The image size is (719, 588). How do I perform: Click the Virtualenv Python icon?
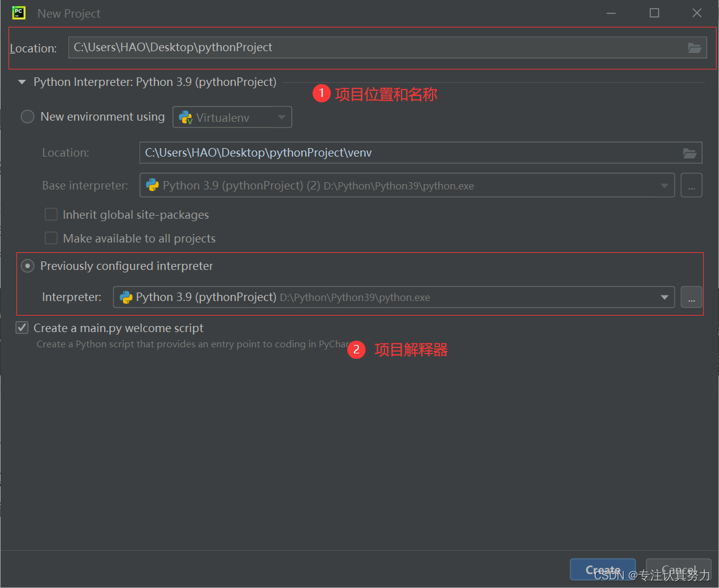click(x=185, y=118)
